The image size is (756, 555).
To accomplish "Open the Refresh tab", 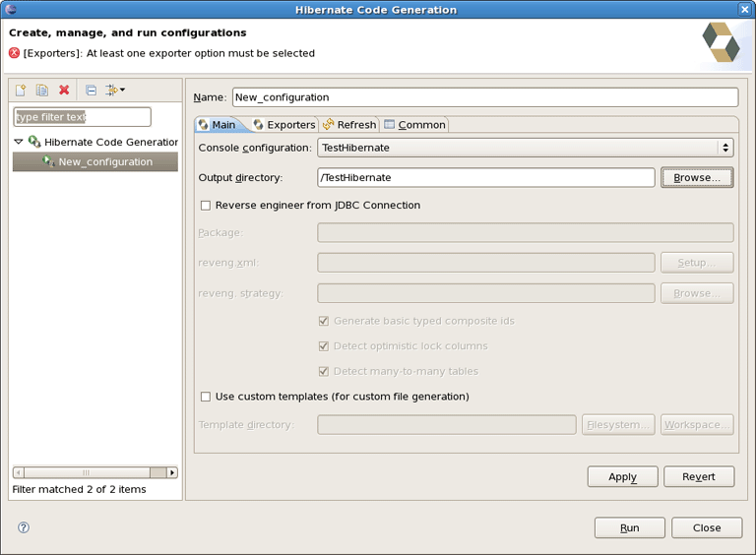I will click(x=349, y=125).
